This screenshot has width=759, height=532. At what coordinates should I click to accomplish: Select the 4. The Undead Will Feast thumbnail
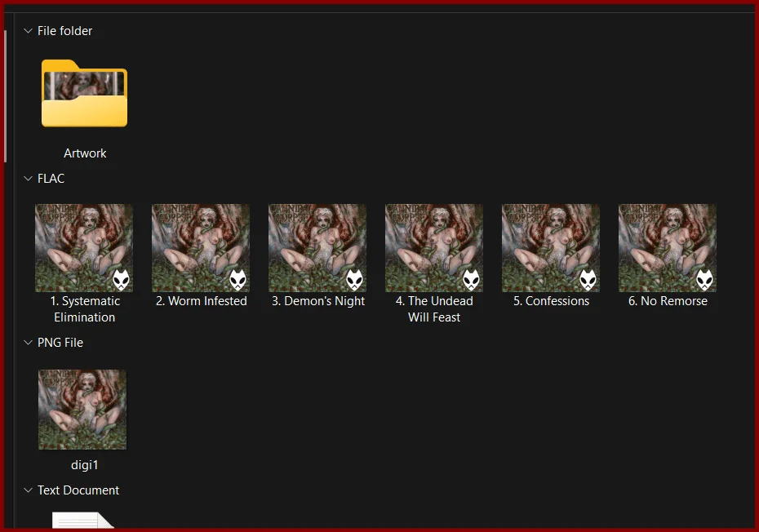point(433,248)
